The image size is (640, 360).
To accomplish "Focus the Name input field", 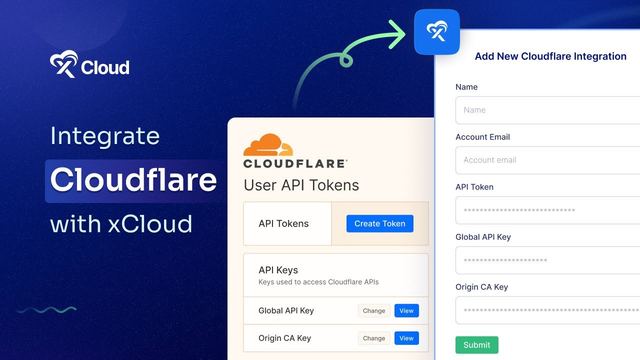I will (x=548, y=110).
